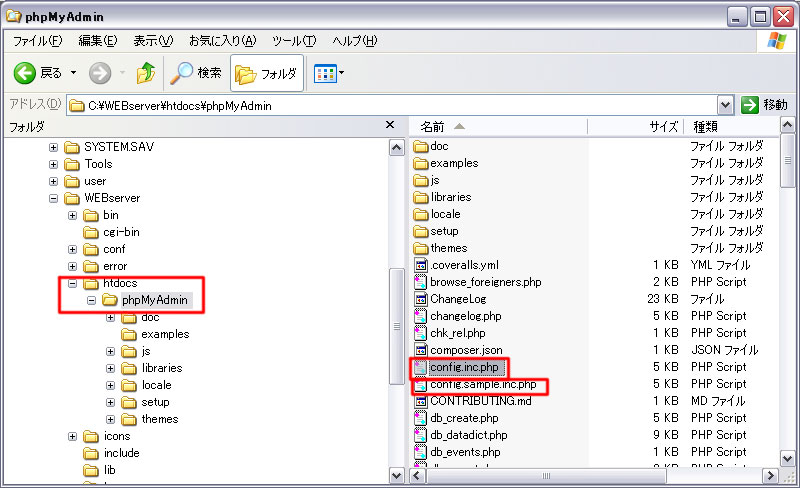Click the 移動 Go button
The width and height of the screenshot is (800, 488).
(764, 105)
